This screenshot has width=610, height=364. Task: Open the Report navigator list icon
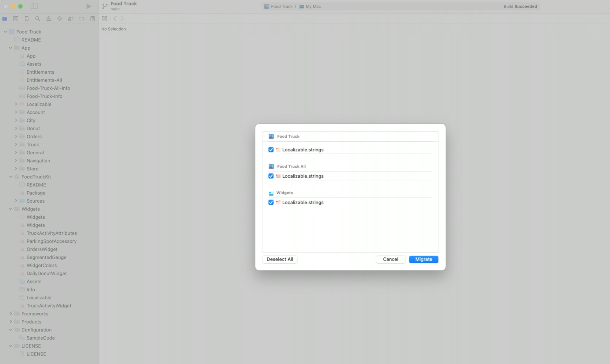[x=92, y=18]
